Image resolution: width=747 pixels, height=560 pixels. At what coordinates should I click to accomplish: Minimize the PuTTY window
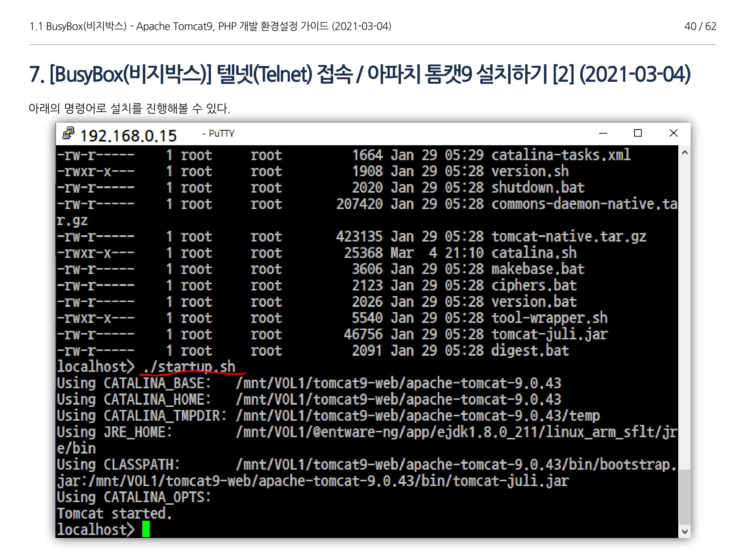pyautogui.click(x=603, y=133)
